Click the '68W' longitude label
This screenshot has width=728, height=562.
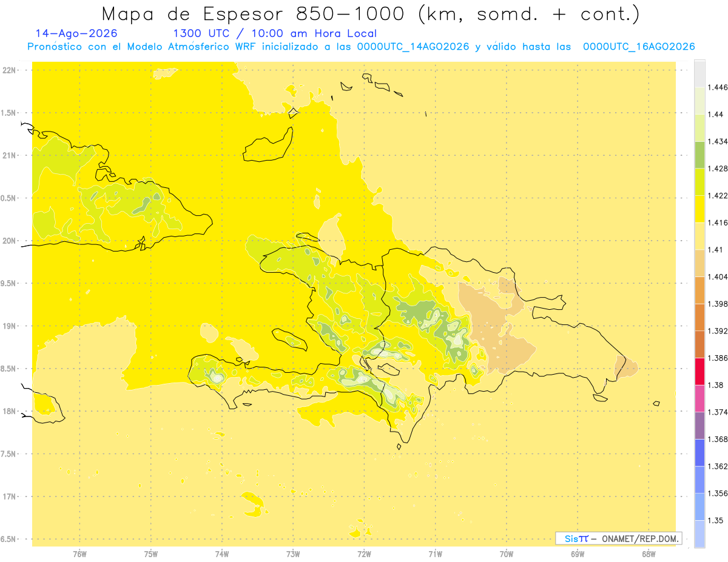(x=649, y=554)
